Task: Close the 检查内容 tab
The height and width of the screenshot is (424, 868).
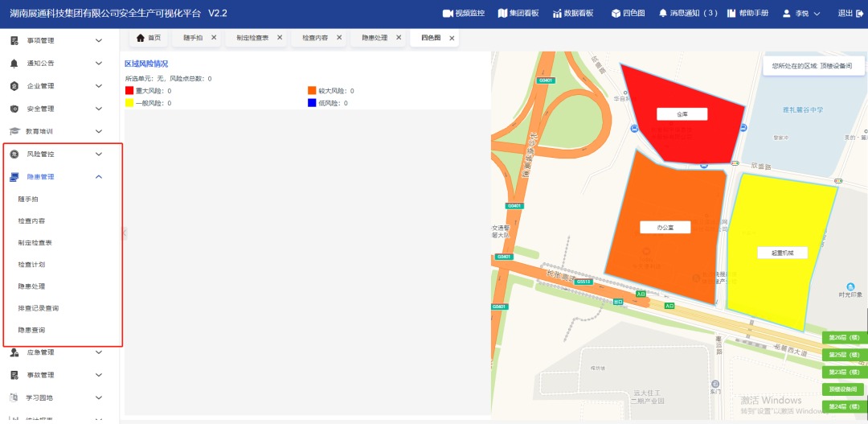Action: point(339,38)
